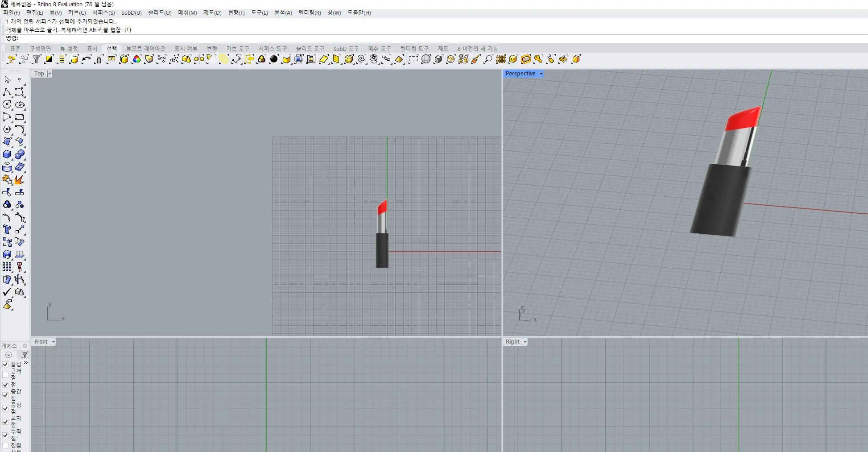Image resolution: width=868 pixels, height=452 pixels.
Task: Toggle the 중간점 midpoint snap checkbox
Action: 5,395
